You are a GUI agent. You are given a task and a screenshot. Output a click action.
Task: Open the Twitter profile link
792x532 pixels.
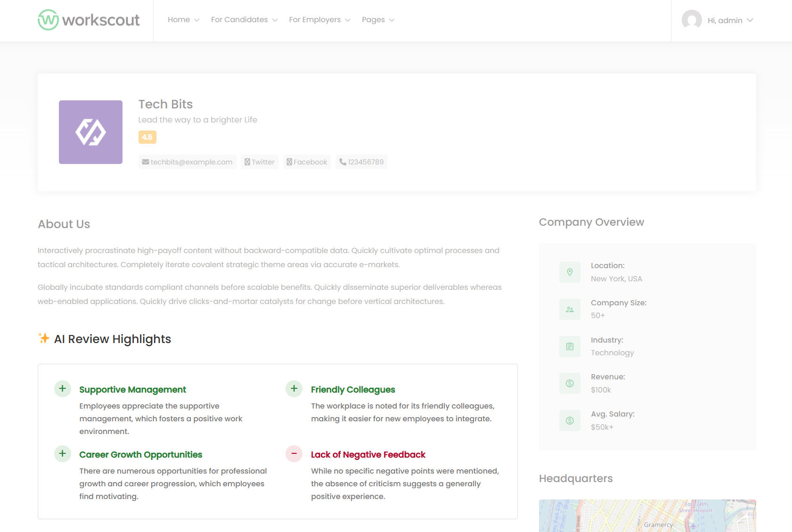pos(260,162)
